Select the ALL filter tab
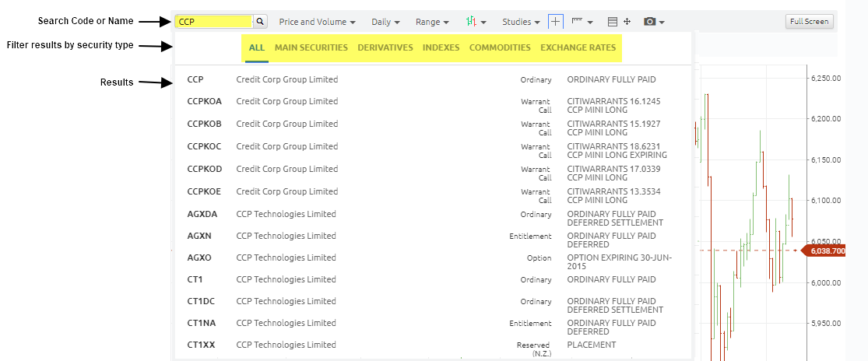Screen dimensions: 868x361 257,48
